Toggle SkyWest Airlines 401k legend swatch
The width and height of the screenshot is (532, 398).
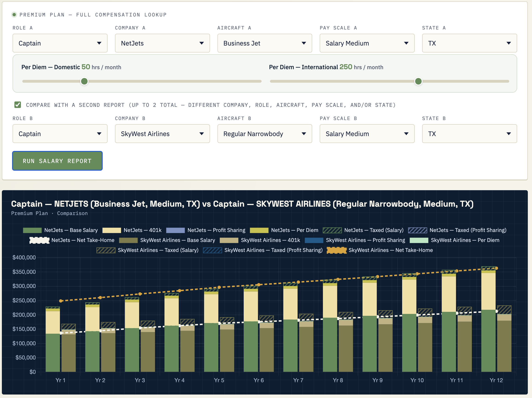(229, 240)
